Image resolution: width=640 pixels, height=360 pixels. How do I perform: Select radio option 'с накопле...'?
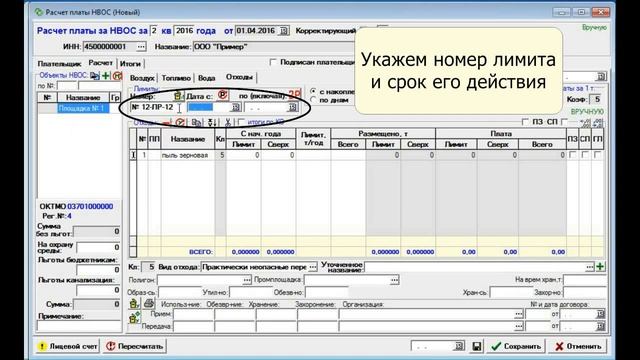point(313,91)
